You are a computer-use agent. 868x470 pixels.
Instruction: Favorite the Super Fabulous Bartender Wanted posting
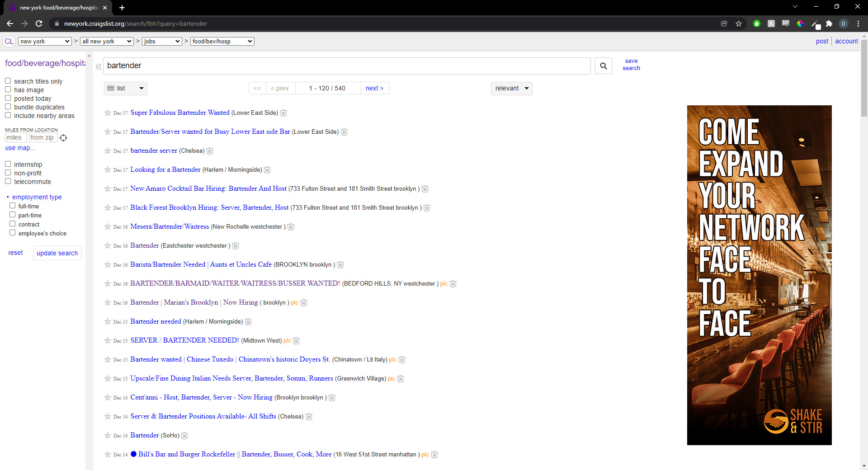coord(108,113)
